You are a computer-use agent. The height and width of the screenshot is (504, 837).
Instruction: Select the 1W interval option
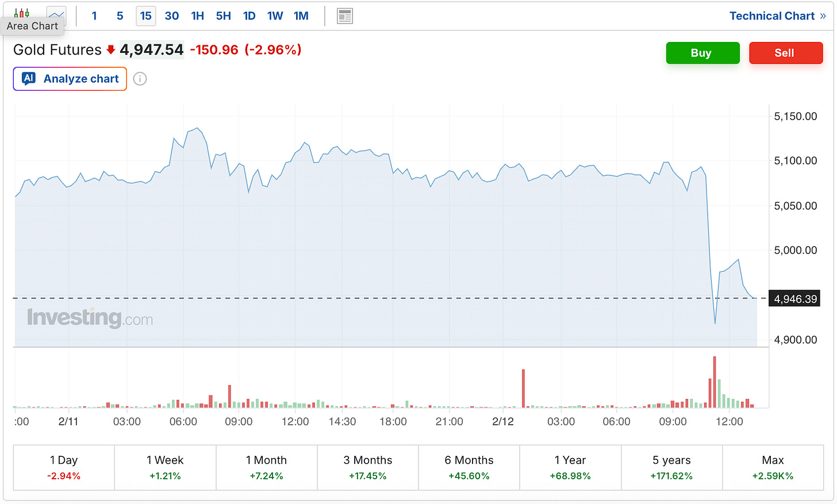coord(275,16)
